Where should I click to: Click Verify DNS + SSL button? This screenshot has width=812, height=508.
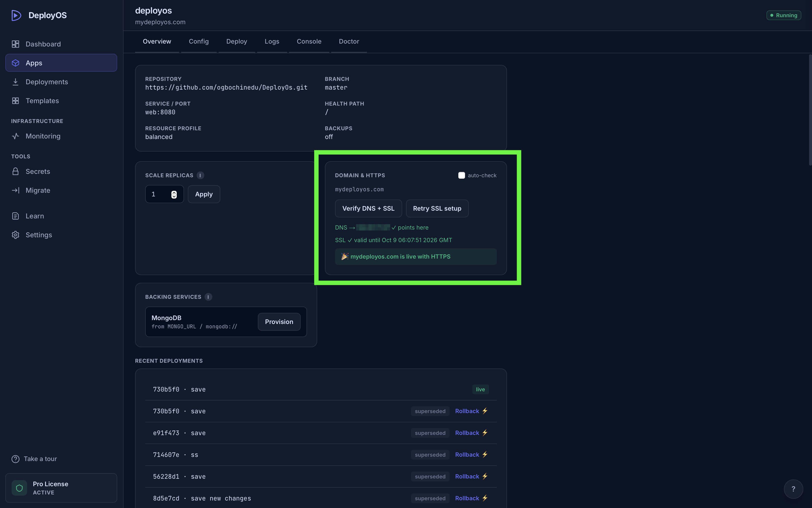tap(368, 209)
